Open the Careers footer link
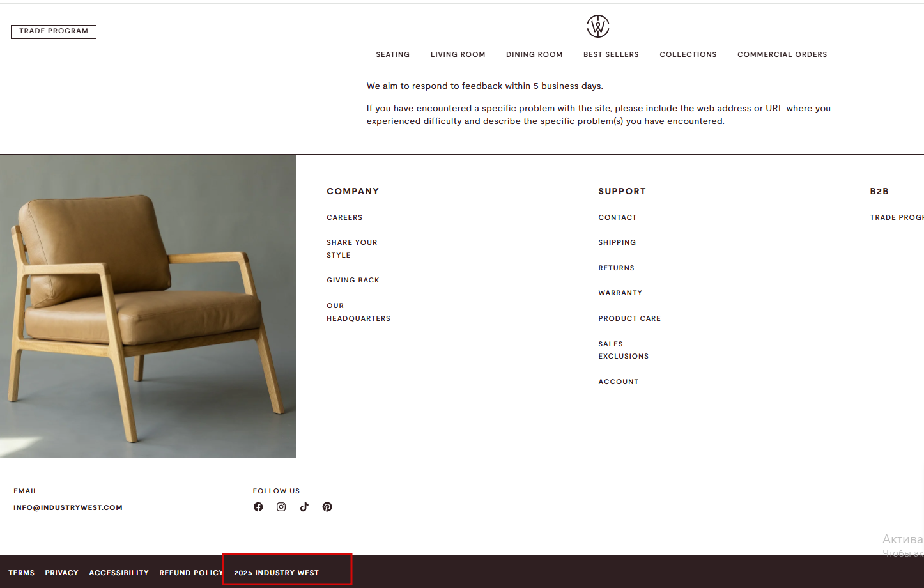The width and height of the screenshot is (924, 588). pyautogui.click(x=344, y=218)
